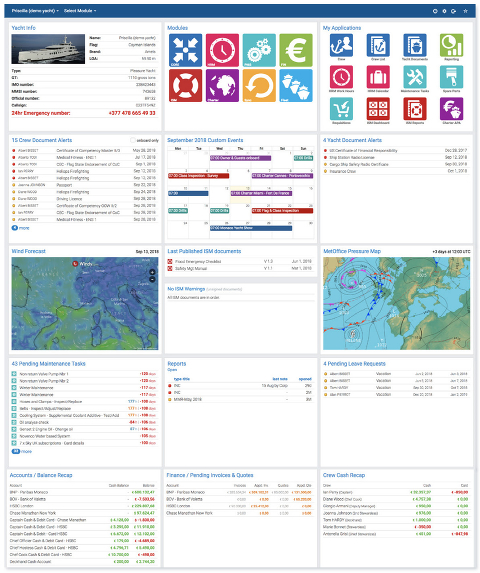Show more crew document alerts

tap(20, 228)
